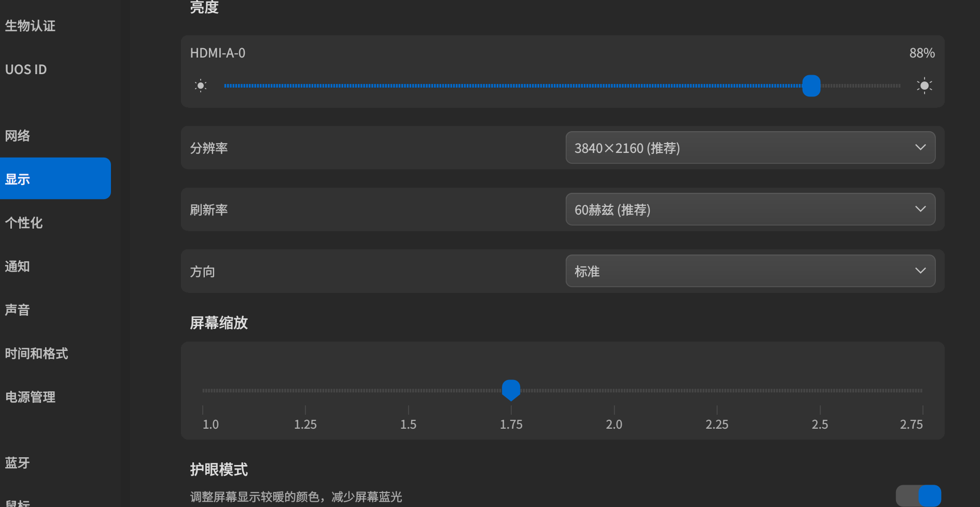980x507 pixels.
Task: Toggle the 护眼模式 switch
Action: (x=918, y=496)
